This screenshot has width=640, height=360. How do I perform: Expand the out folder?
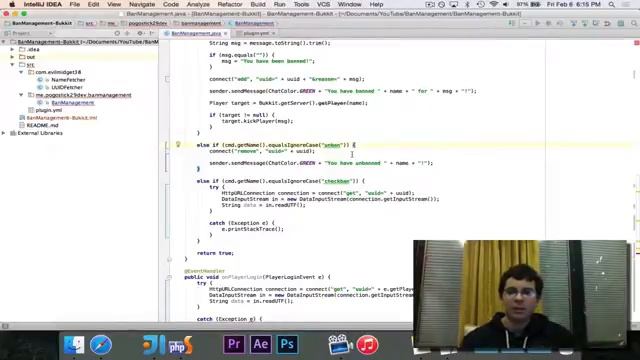[x=12, y=57]
